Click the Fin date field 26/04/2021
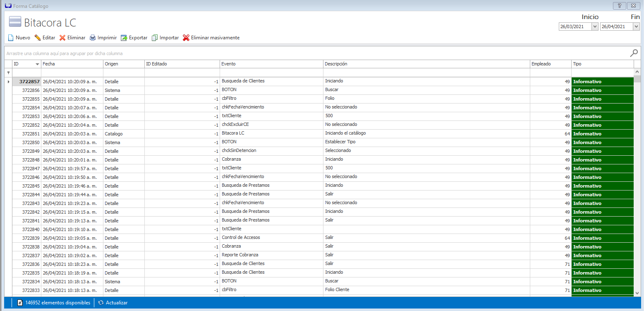Image resolution: width=644 pixels, height=311 pixels. (x=616, y=27)
